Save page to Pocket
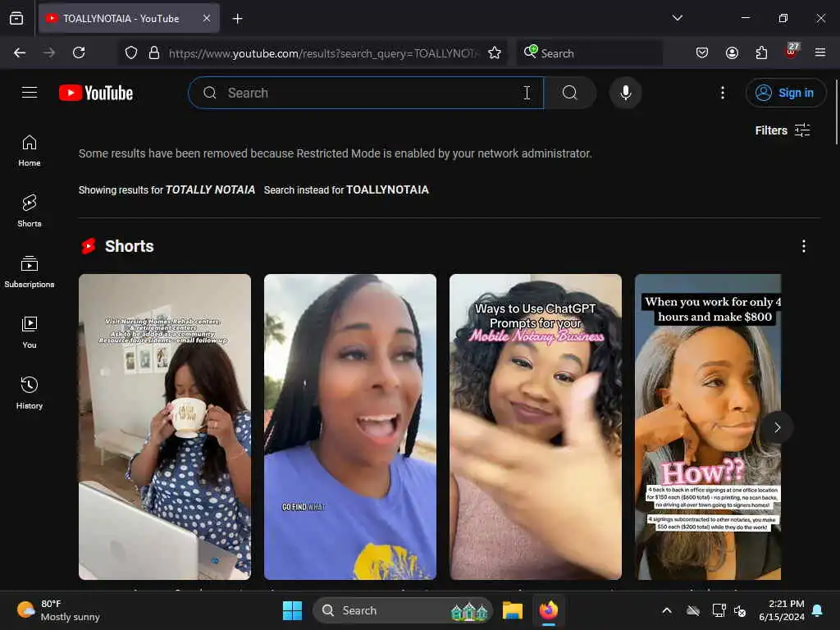The width and height of the screenshot is (840, 630). (x=702, y=52)
